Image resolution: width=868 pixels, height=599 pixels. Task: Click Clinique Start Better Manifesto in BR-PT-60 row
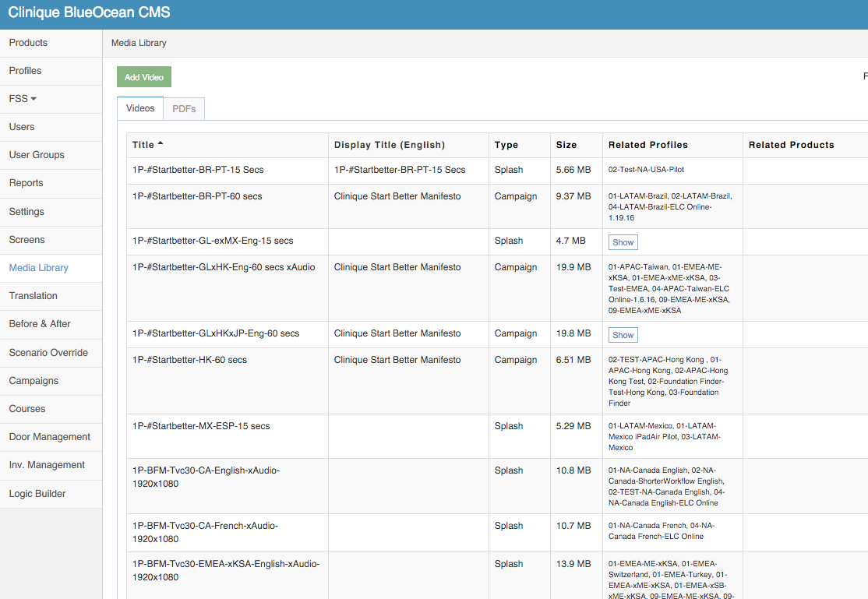click(397, 196)
